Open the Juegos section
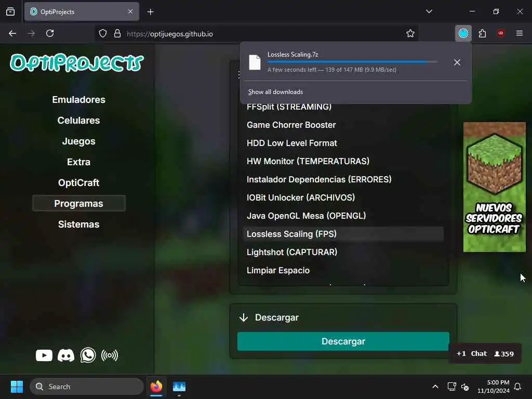Screen dimensions: 532x399 79,141
